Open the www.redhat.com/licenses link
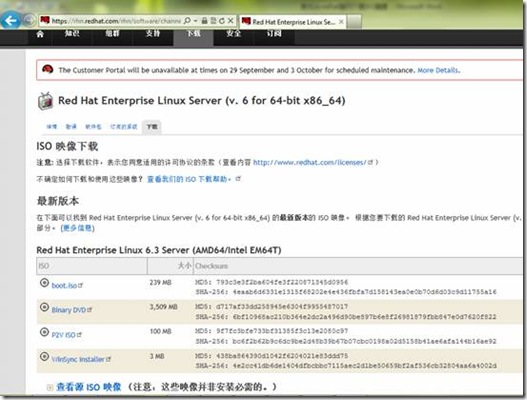 click(309, 162)
